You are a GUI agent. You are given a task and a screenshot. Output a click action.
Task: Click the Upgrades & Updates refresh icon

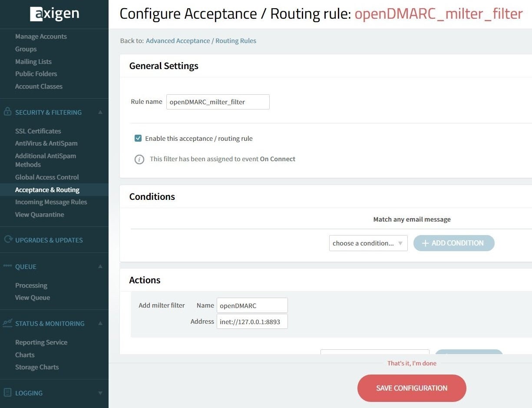point(7,239)
